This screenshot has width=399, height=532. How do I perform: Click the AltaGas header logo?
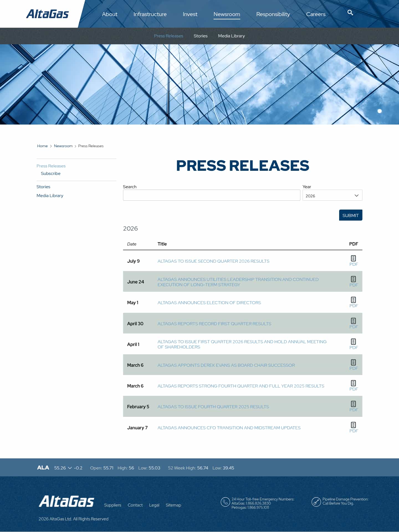[x=47, y=14]
